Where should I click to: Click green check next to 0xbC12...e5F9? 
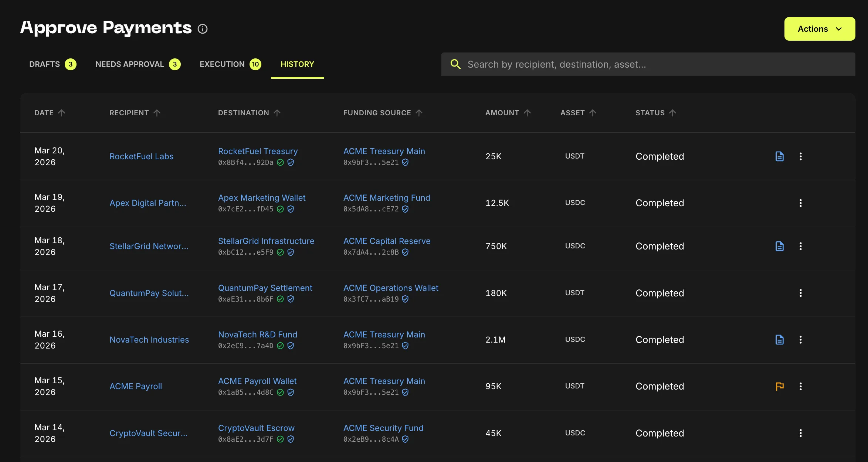click(x=280, y=252)
